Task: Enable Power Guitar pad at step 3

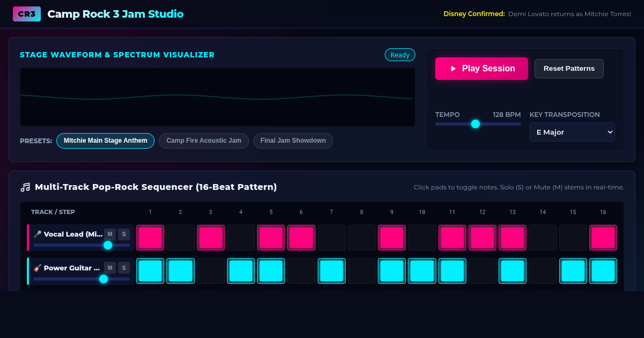Action: (211, 271)
